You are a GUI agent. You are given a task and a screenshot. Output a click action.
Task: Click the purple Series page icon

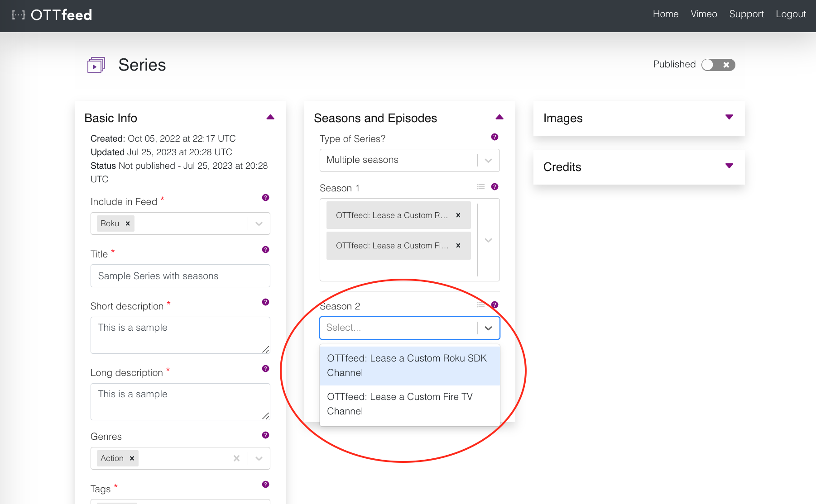(96, 65)
